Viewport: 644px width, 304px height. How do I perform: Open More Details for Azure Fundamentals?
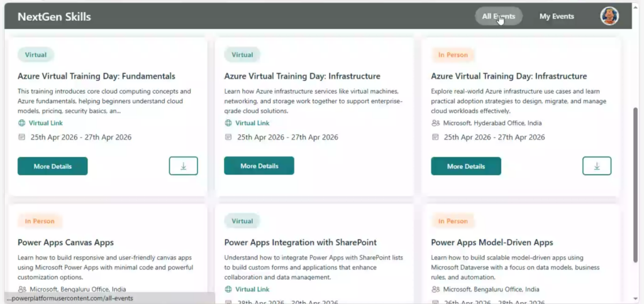52,166
